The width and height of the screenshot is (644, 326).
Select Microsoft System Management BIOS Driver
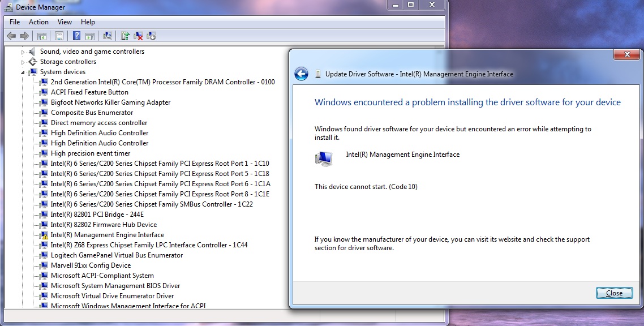pos(115,286)
